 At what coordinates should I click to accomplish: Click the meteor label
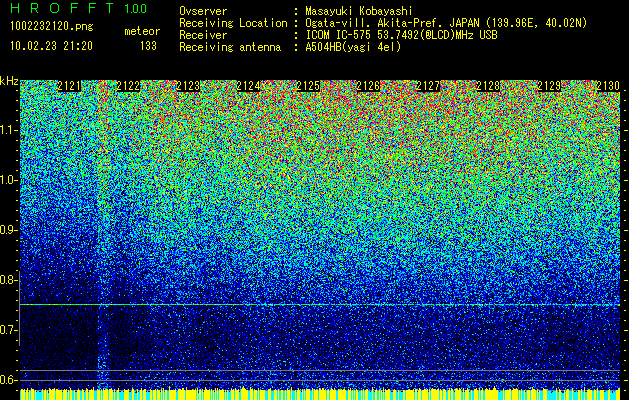point(142,31)
